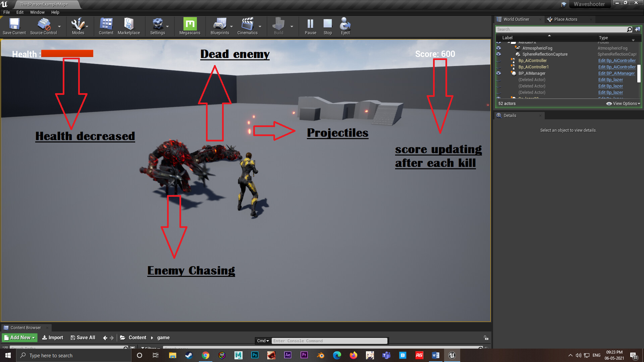Open Blender from the Windows taskbar
The width and height of the screenshot is (644, 362).
321,355
